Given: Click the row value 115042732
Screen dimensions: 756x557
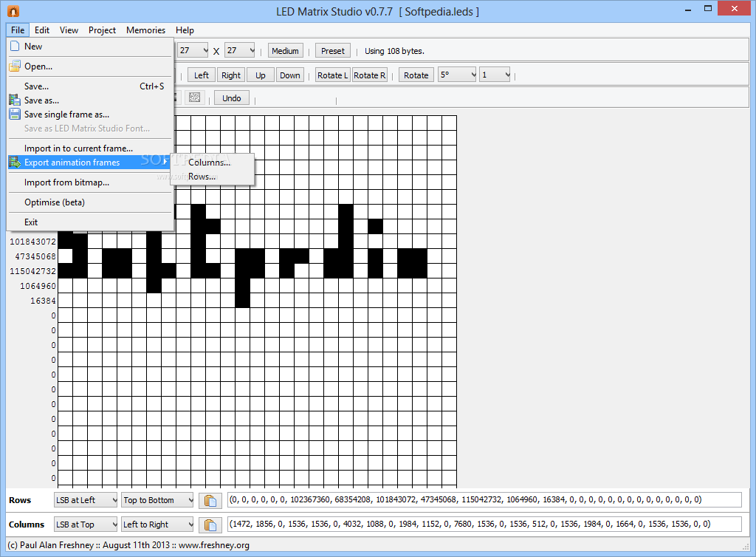Looking at the screenshot, I should (32, 271).
